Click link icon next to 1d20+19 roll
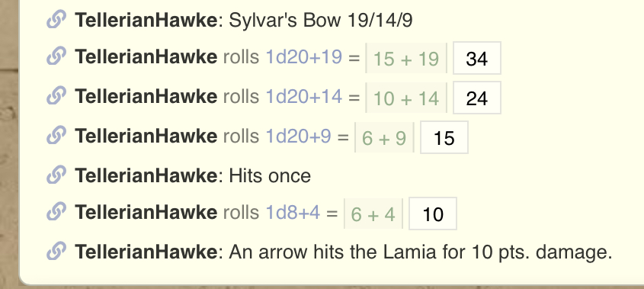Image resolution: width=644 pixels, height=289 pixels. (56, 56)
